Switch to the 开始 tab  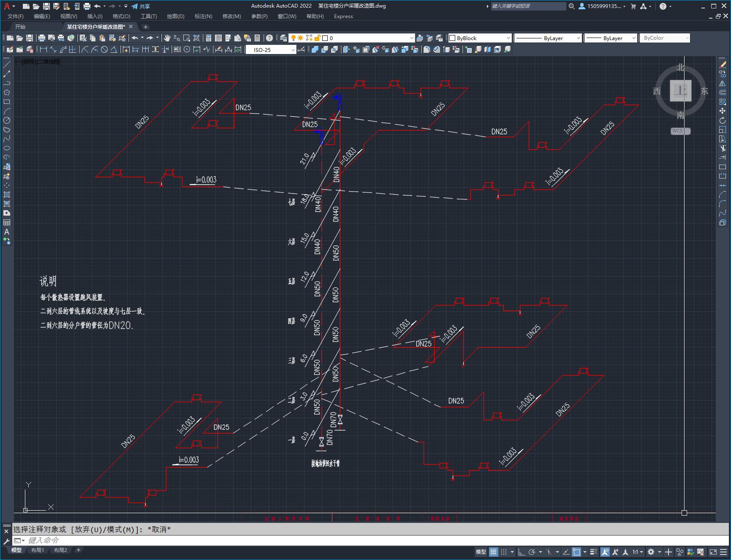[x=20, y=27]
